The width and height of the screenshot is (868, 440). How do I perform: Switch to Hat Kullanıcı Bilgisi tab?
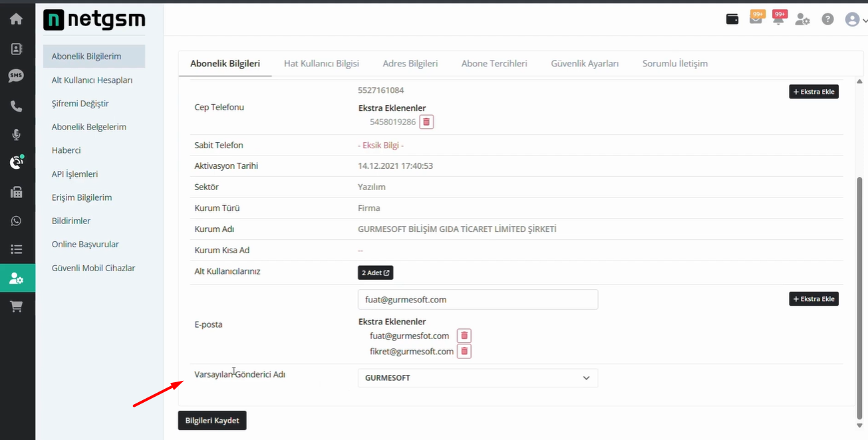point(321,64)
